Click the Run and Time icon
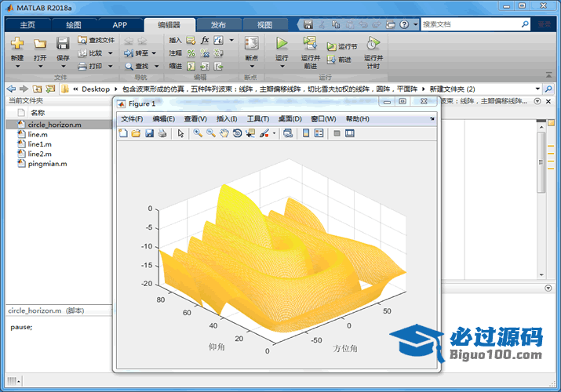561x392 pixels. (x=373, y=45)
